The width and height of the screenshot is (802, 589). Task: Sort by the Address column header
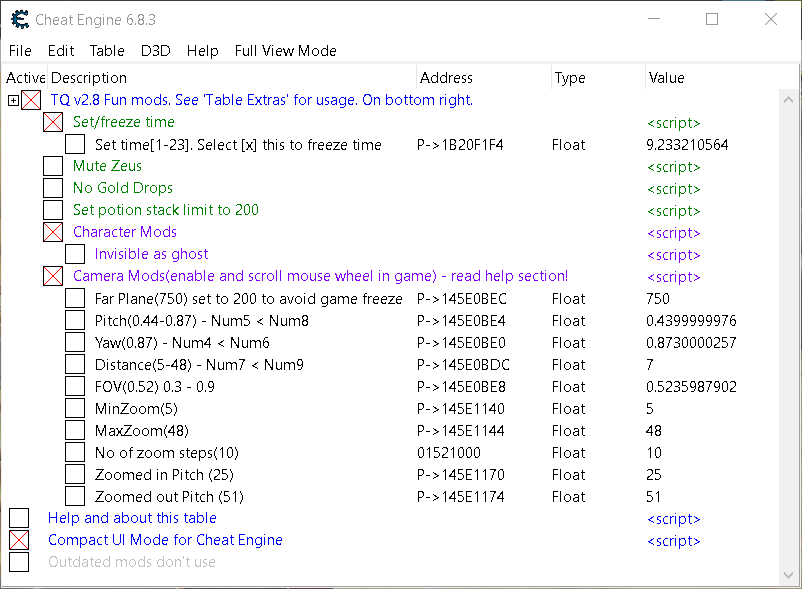point(484,78)
